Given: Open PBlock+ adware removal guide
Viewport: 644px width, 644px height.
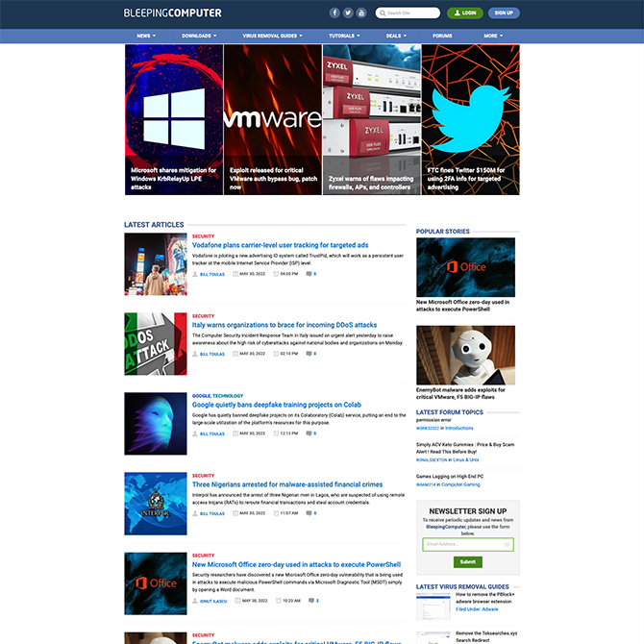Looking at the screenshot, I should (x=484, y=598).
